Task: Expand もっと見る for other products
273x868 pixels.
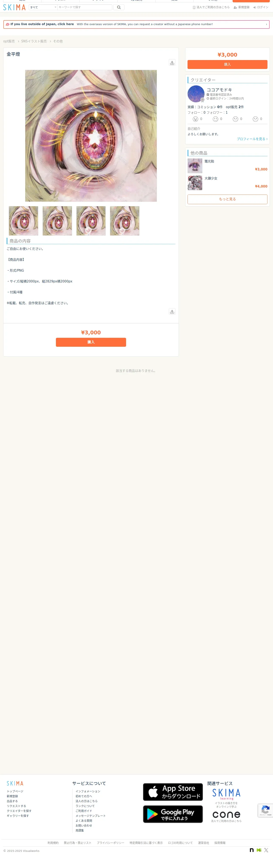Action: 227,199
